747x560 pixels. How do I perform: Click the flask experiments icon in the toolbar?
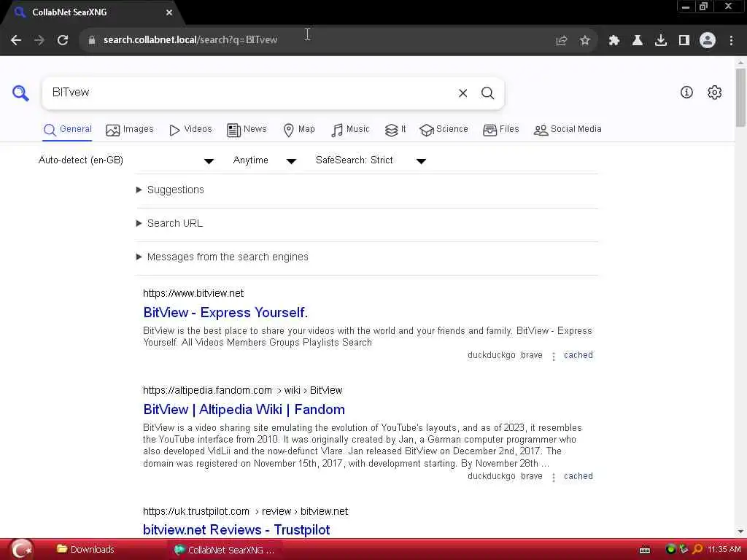[638, 41]
